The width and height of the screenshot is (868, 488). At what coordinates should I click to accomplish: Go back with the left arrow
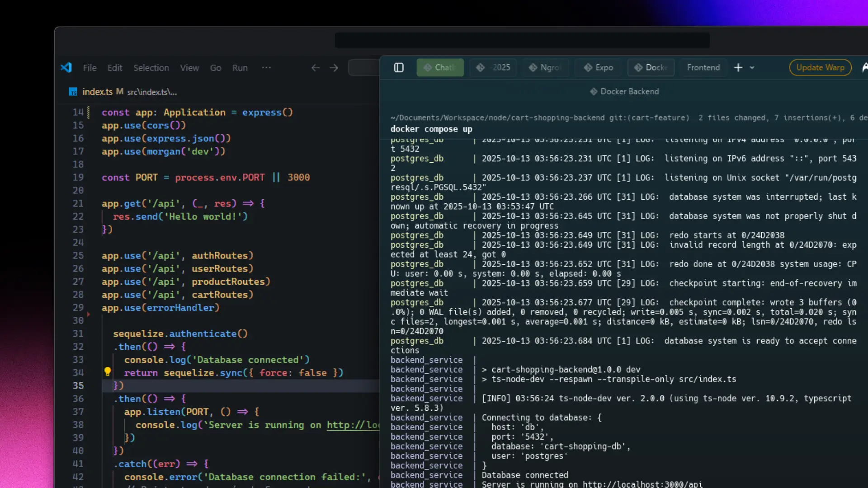point(316,68)
